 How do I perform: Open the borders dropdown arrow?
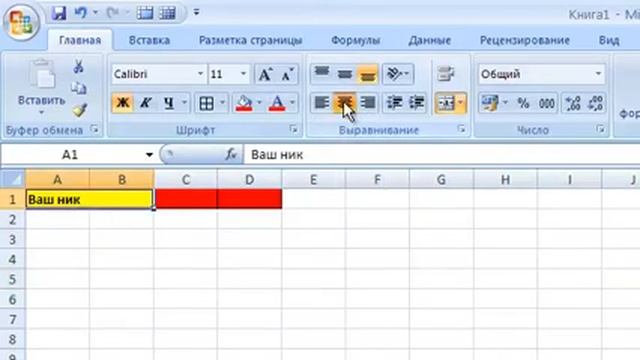click(222, 103)
